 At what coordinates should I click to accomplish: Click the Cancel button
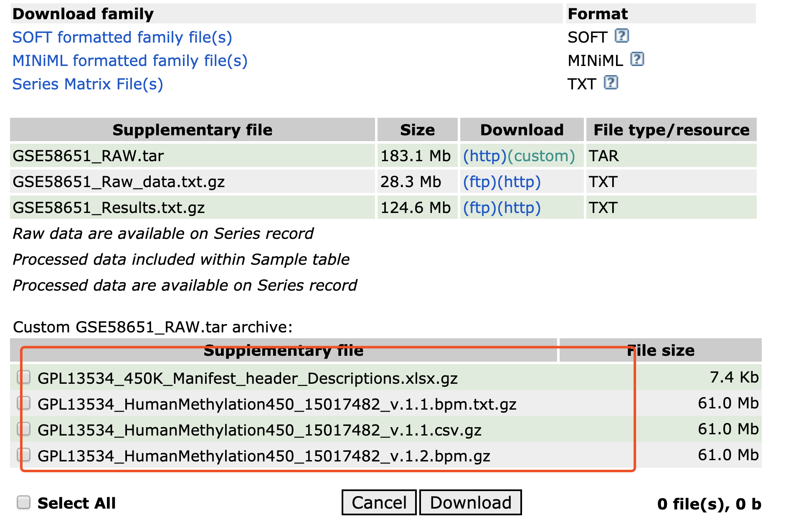pos(379,502)
